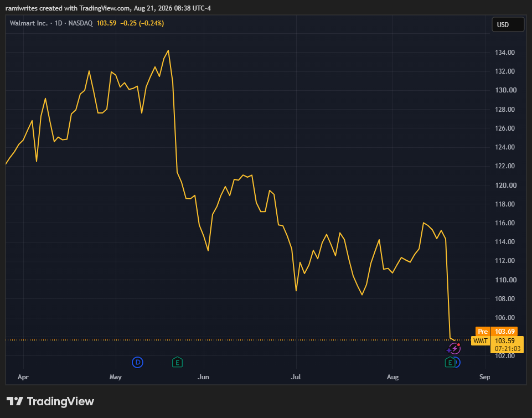Click the bar countdown 07:21:03
This screenshot has height=418, width=532.
[x=507, y=349]
